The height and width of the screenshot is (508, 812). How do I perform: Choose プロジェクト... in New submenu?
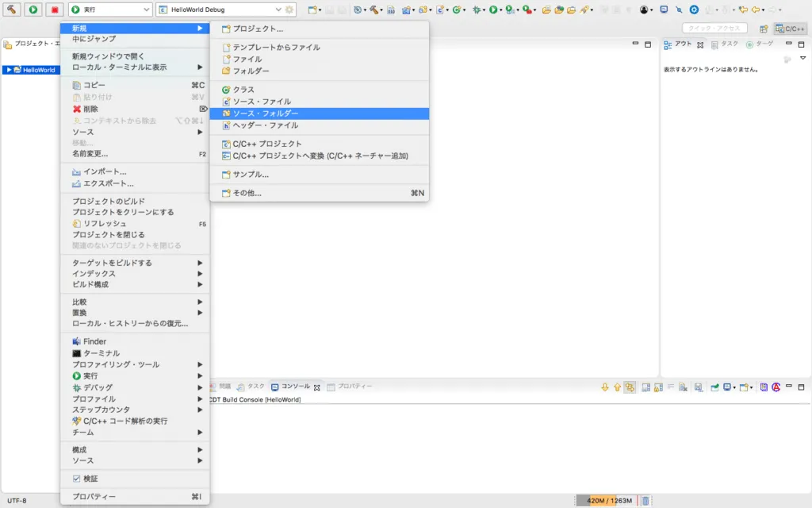(x=320, y=29)
